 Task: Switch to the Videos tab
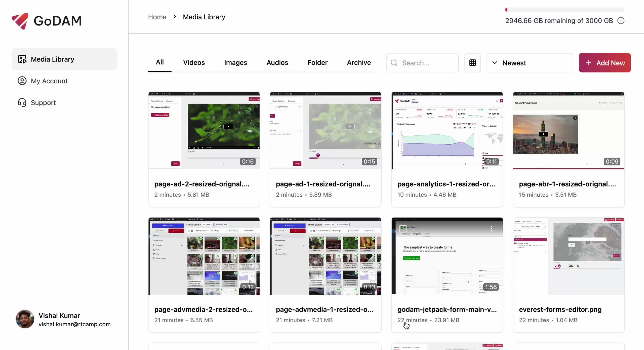point(194,62)
